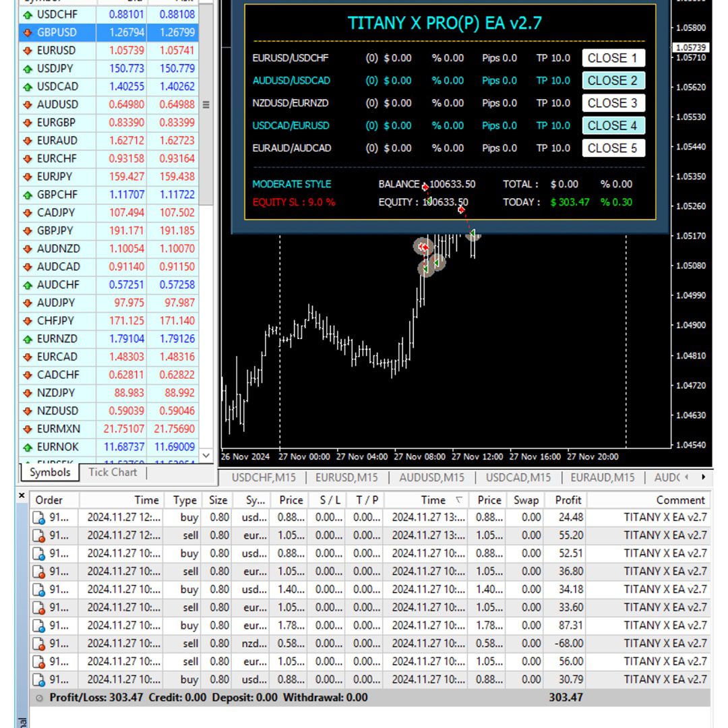Screen dimensions: 728x728
Task: Click the Profit/Loss summary row icon
Action: tap(40, 698)
